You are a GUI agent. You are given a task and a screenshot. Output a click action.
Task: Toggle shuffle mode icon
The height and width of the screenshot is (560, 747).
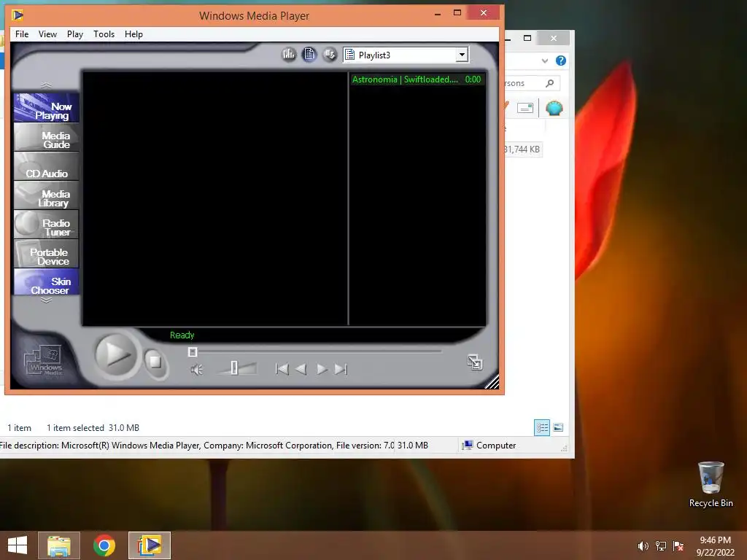click(x=330, y=54)
